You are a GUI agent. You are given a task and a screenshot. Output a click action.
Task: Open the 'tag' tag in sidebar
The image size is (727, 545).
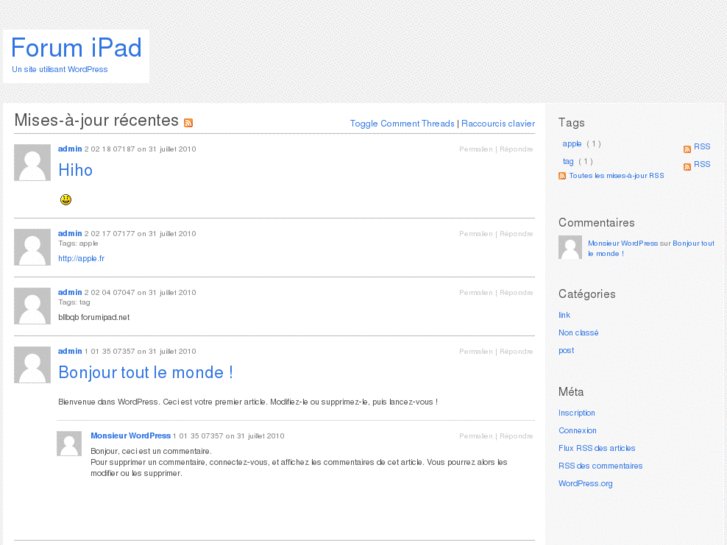[568, 161]
